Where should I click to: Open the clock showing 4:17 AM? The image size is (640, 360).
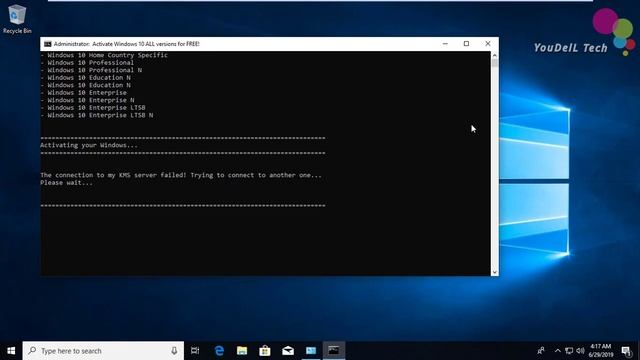(600, 351)
